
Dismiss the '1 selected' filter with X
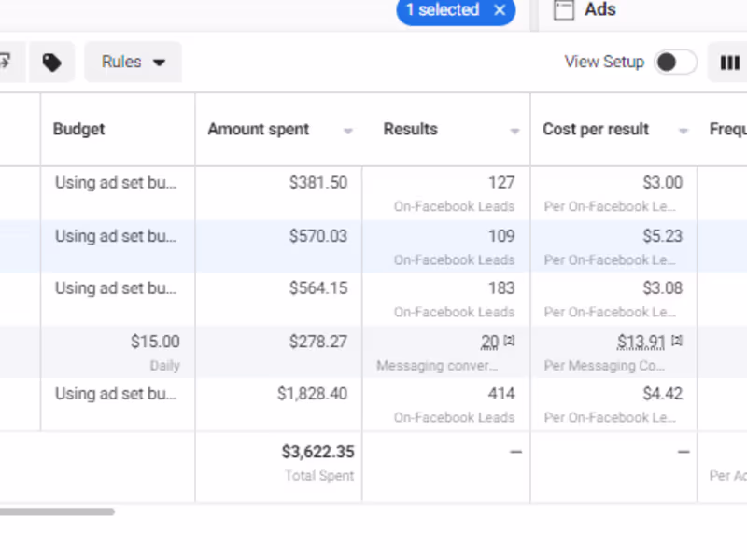[x=500, y=10]
